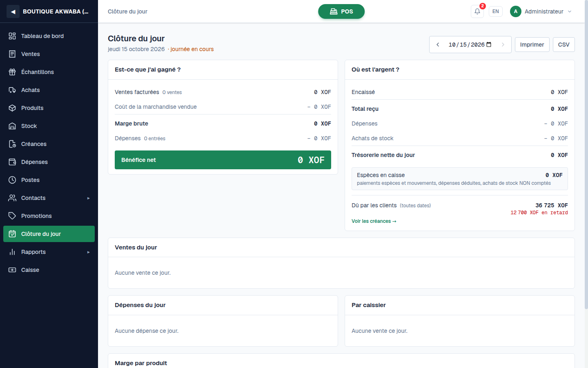Click the Caisse cash icon

coord(12,270)
